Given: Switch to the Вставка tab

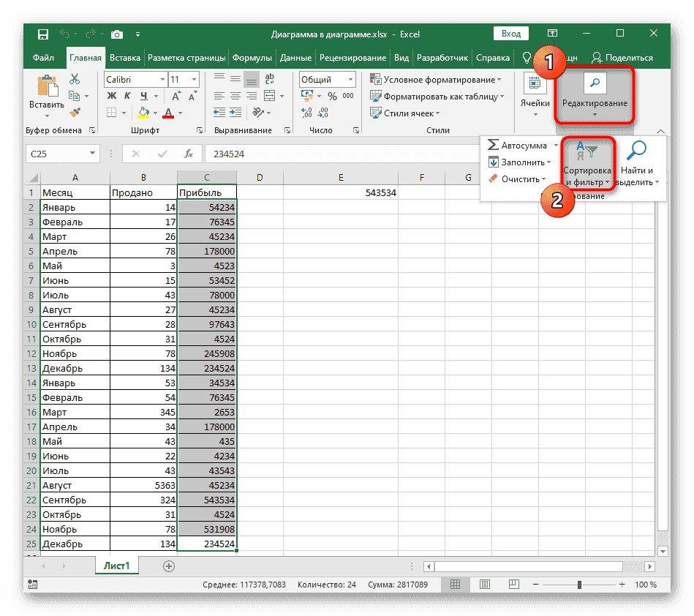Looking at the screenshot, I should tap(125, 58).
